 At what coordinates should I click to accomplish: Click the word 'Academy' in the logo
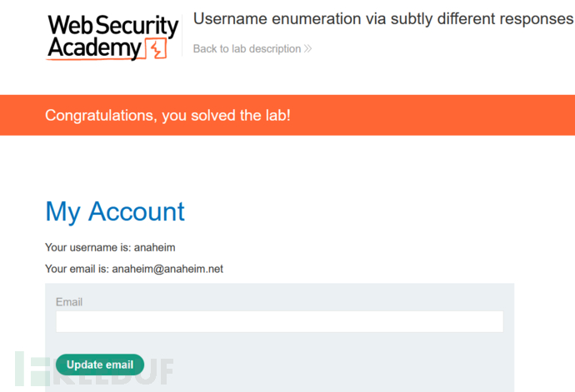point(94,49)
